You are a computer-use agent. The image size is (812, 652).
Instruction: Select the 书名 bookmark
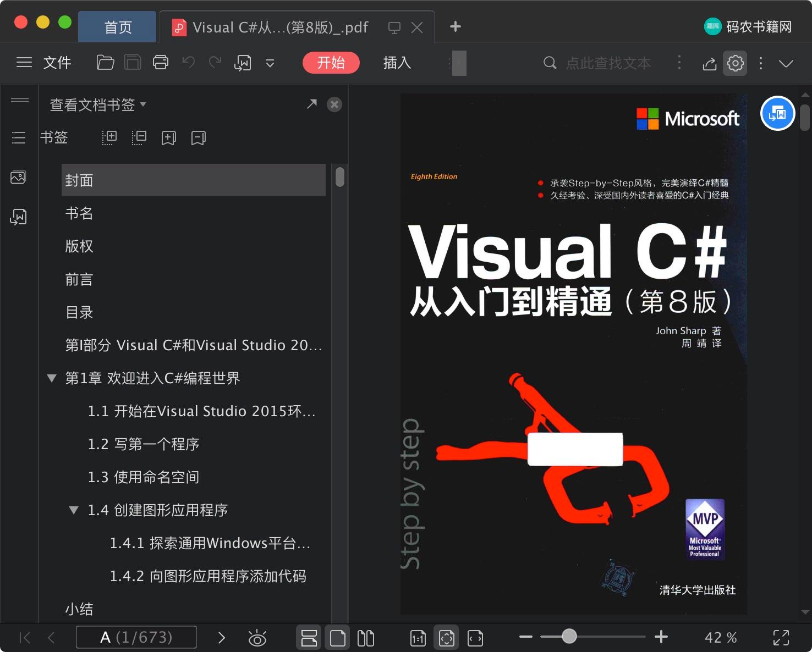pos(79,213)
